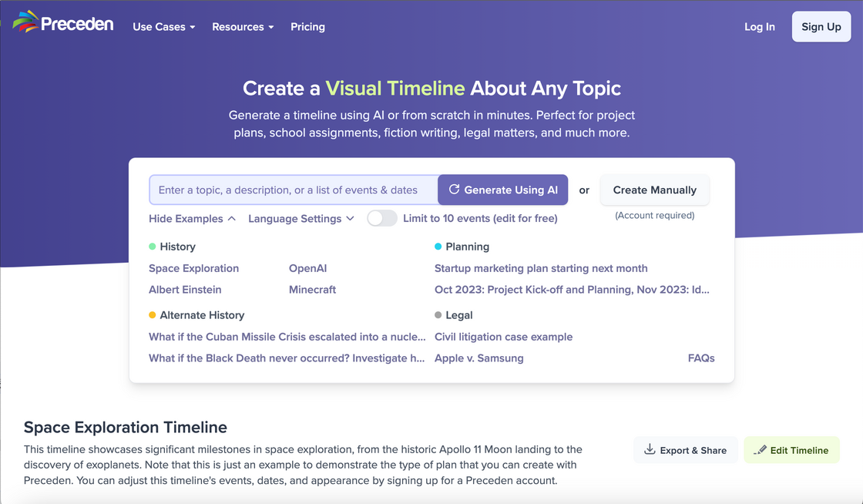The width and height of the screenshot is (863, 504).
Task: Click the Log In link
Action: point(759,27)
